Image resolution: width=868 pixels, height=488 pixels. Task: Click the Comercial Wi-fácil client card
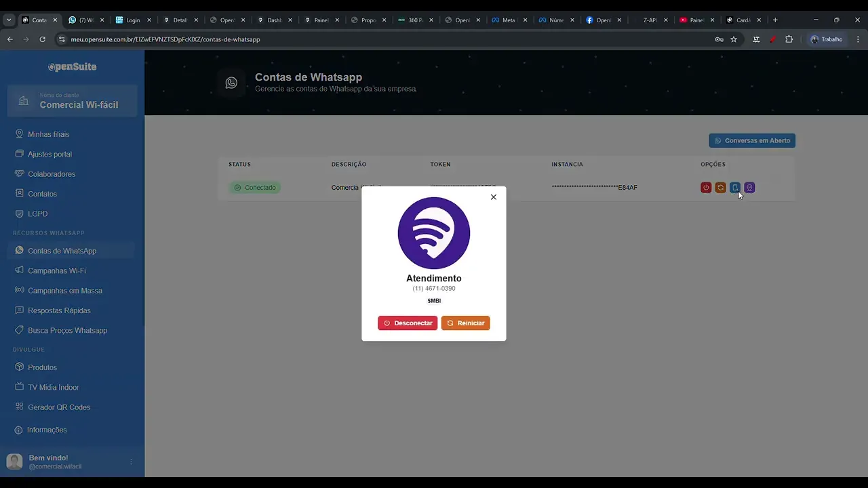[72, 100]
